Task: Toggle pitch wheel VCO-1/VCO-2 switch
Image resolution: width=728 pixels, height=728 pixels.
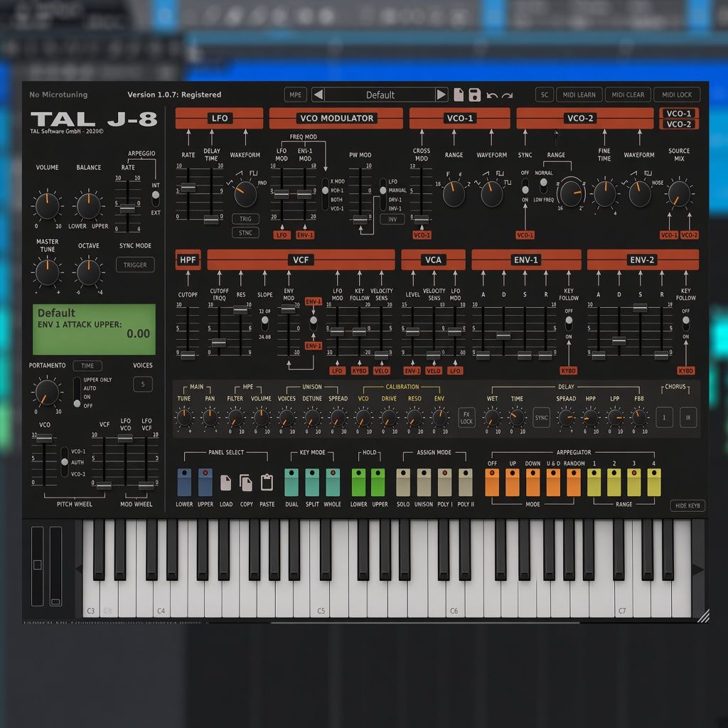Action: (x=65, y=462)
